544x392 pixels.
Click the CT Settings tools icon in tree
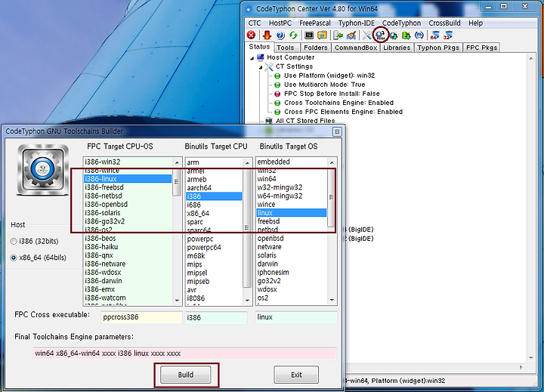pos(269,66)
